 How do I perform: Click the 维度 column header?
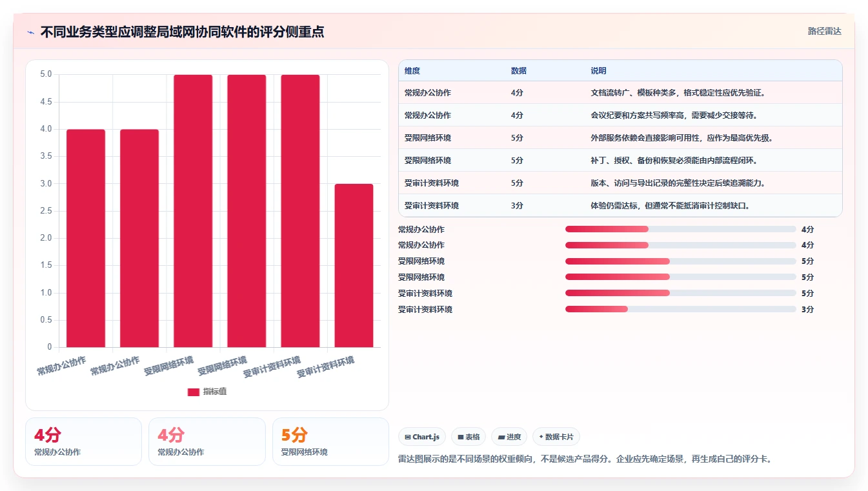[x=412, y=71]
